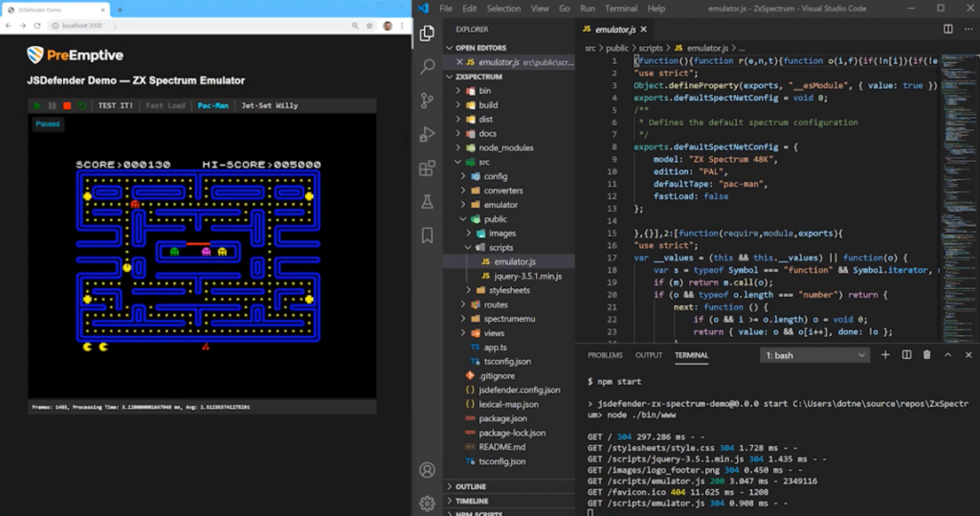Click the split editor icon
The height and width of the screenshot is (516, 980).
(x=947, y=30)
